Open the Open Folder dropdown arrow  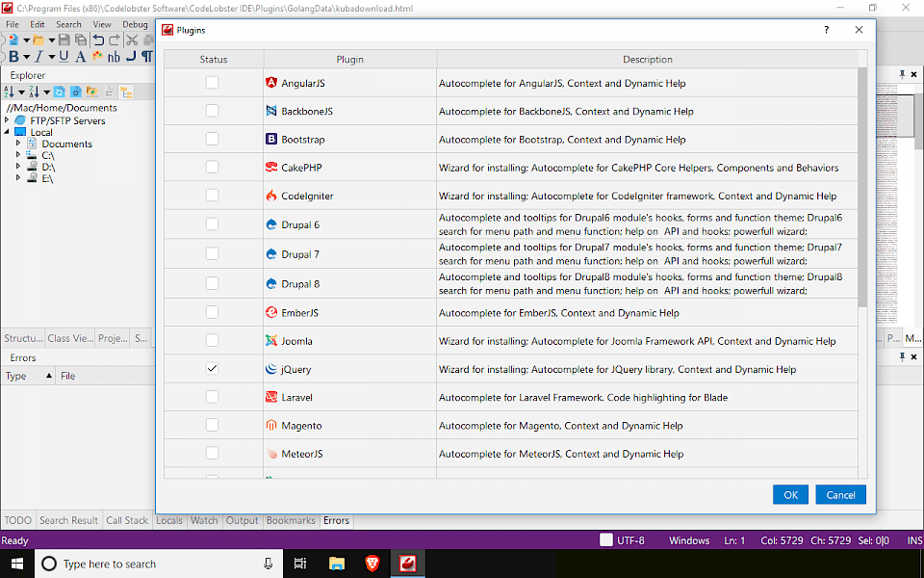pyautogui.click(x=51, y=40)
